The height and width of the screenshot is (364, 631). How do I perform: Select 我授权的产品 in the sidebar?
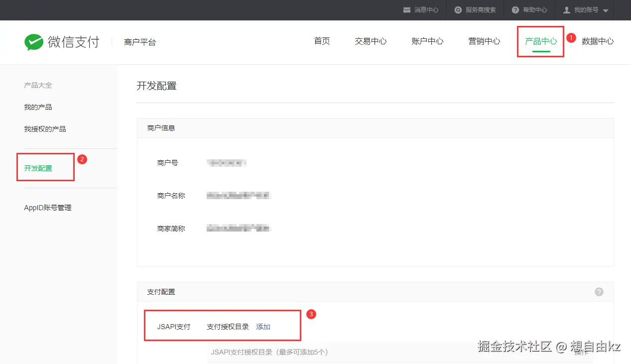tap(45, 129)
